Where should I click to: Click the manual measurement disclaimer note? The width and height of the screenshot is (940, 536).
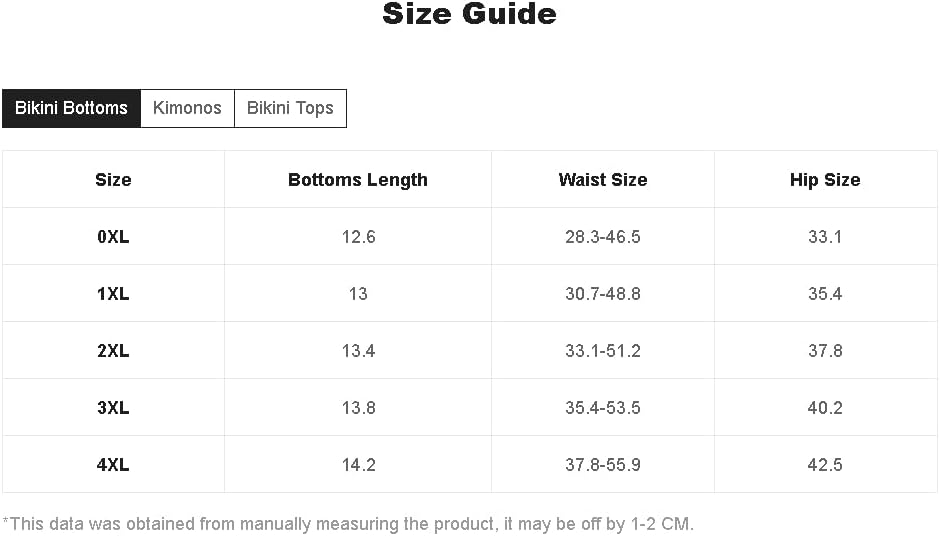pos(348,523)
